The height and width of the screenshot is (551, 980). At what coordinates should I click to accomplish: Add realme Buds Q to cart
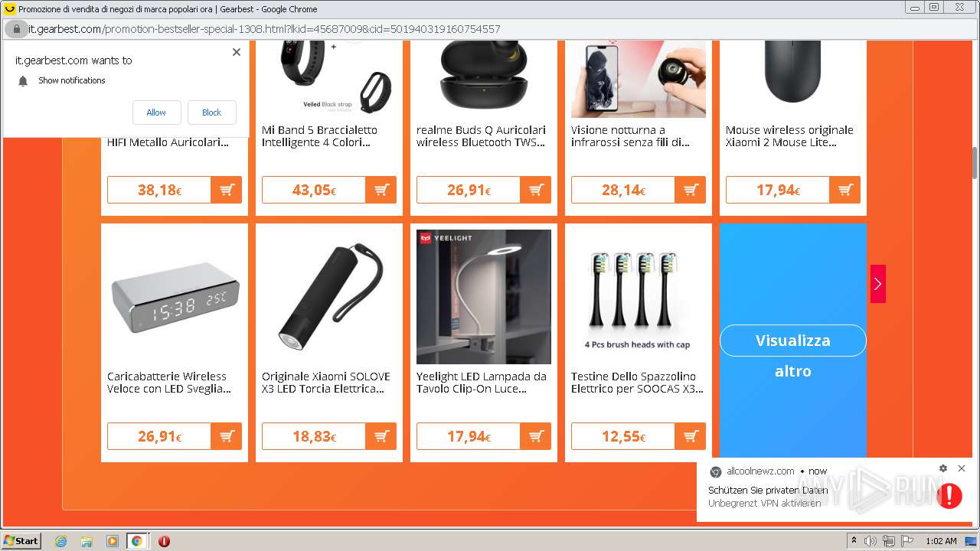535,190
